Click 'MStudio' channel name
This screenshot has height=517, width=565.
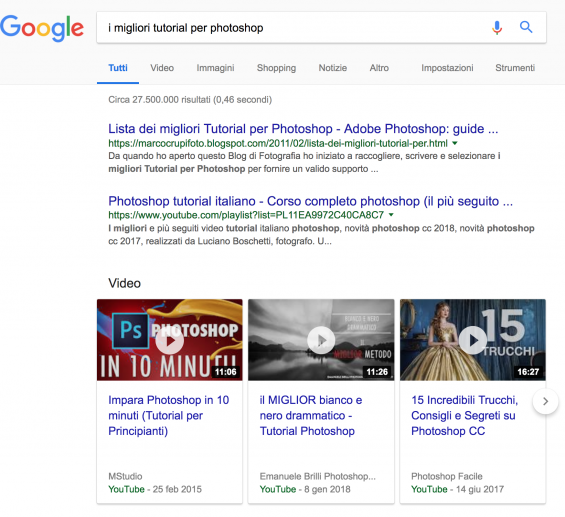coord(125,476)
